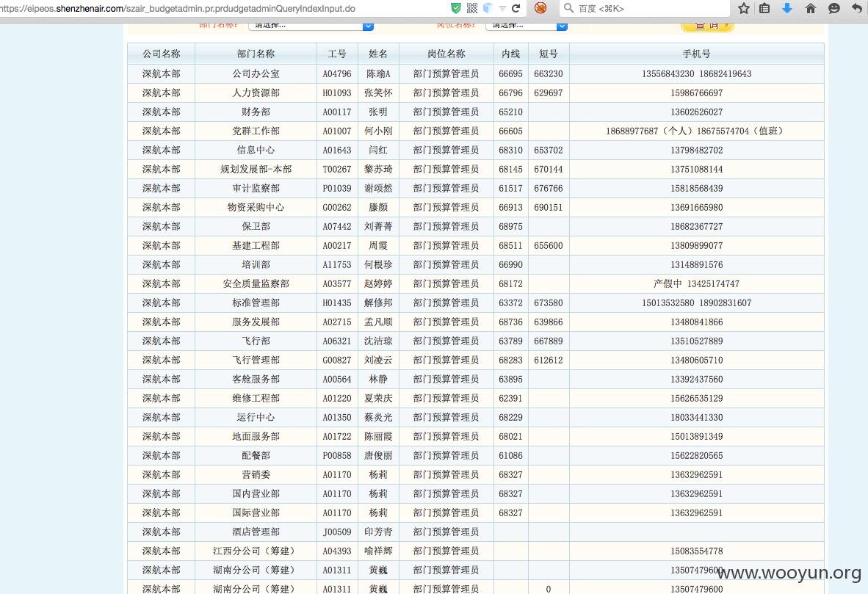Open the bookmarks list icon

click(764, 8)
